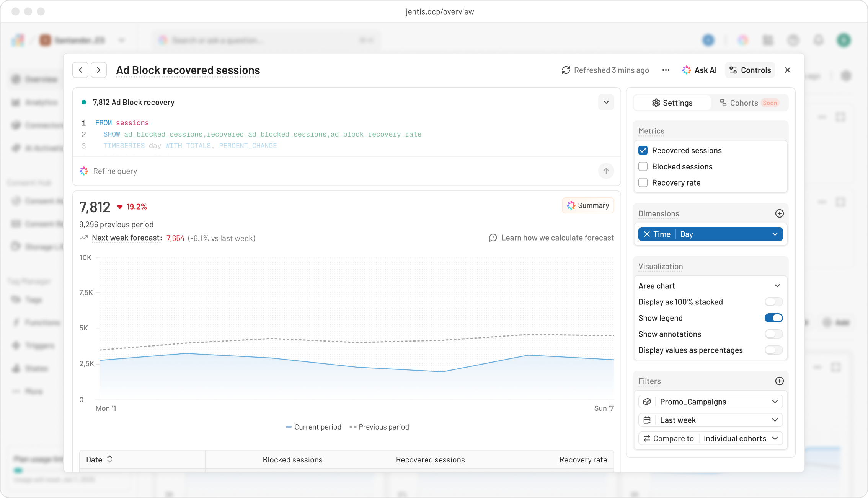Switch to the Settings tab

[672, 103]
